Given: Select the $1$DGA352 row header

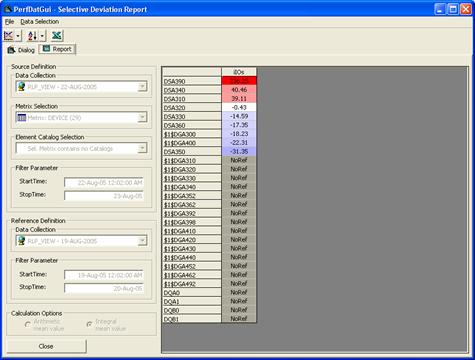Looking at the screenshot, I should point(192,196).
